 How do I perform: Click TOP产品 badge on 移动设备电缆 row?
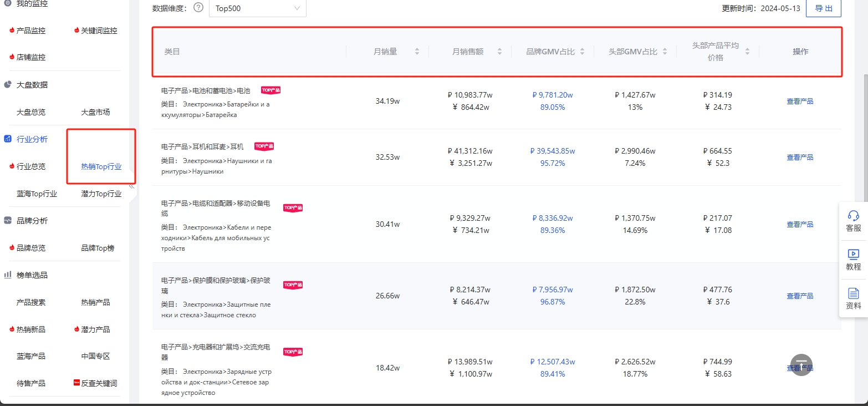point(293,207)
